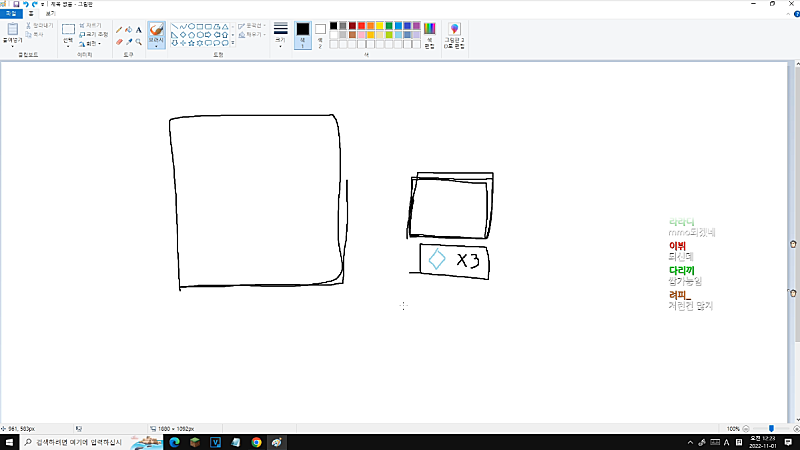Select Color 2 background box
800x450 pixels.
(x=320, y=33)
